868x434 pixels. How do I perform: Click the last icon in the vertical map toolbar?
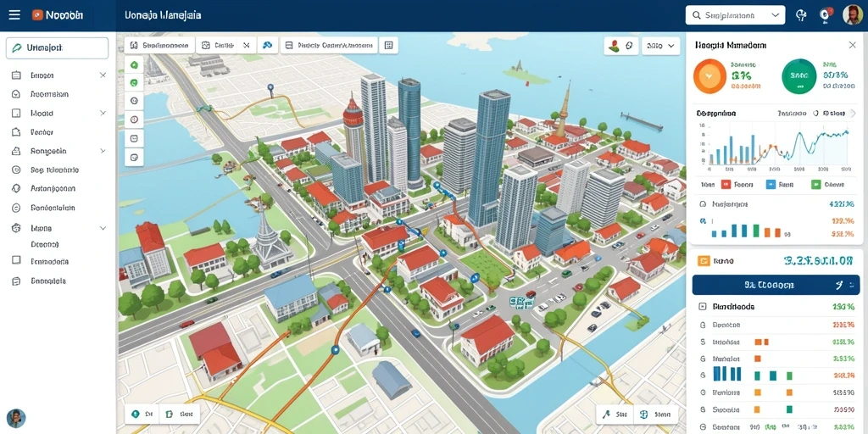click(x=133, y=157)
